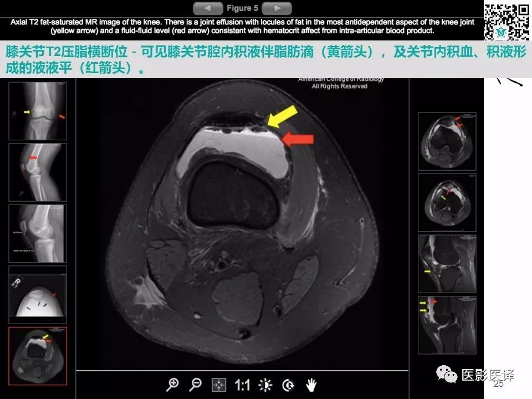The height and width of the screenshot is (399, 532).
Task: Click the cross-table view with blue arrows
Action: [x=38, y=294]
